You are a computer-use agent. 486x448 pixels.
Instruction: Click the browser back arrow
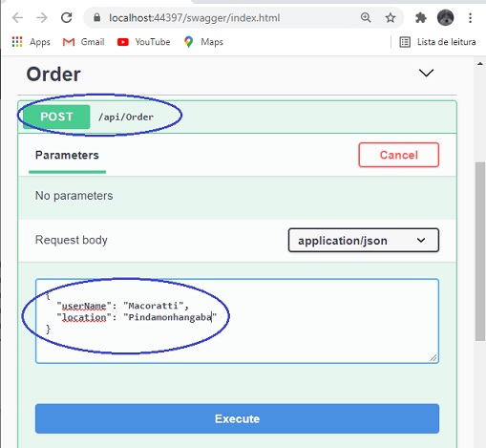click(x=17, y=17)
